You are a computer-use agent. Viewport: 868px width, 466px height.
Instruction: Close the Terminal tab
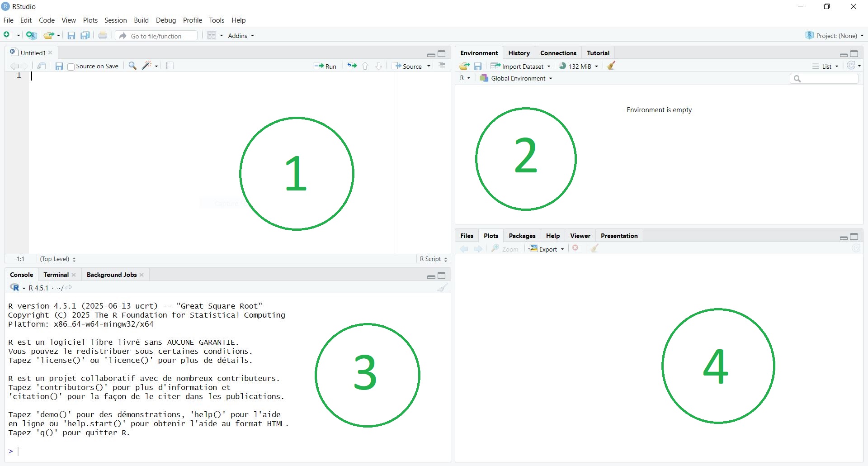(x=74, y=275)
